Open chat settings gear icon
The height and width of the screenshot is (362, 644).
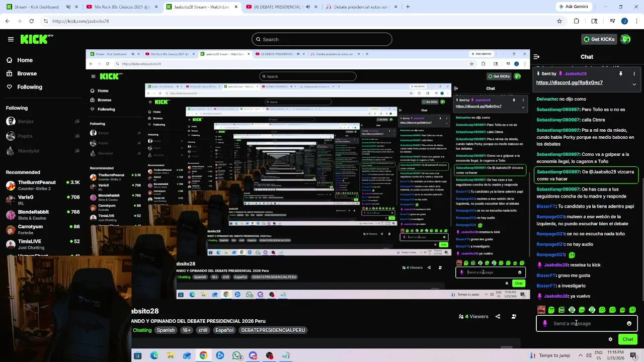pos(610,339)
